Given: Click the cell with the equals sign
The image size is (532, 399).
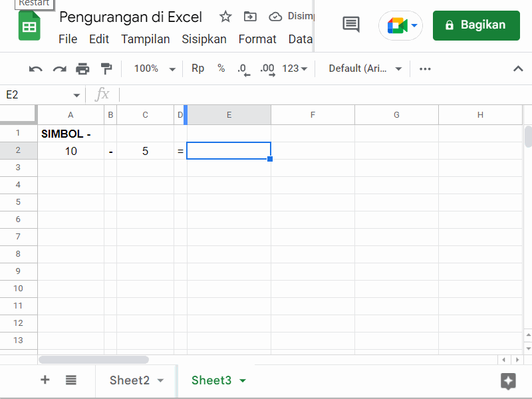Looking at the screenshot, I should point(180,151).
